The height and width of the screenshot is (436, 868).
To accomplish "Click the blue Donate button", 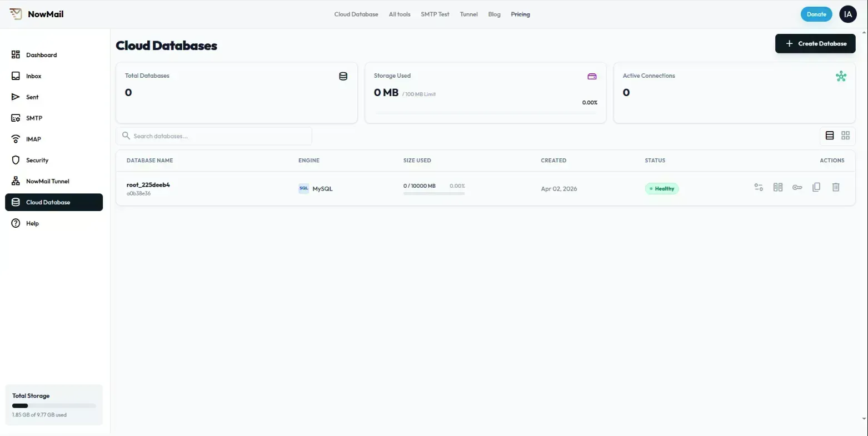I will pos(816,14).
